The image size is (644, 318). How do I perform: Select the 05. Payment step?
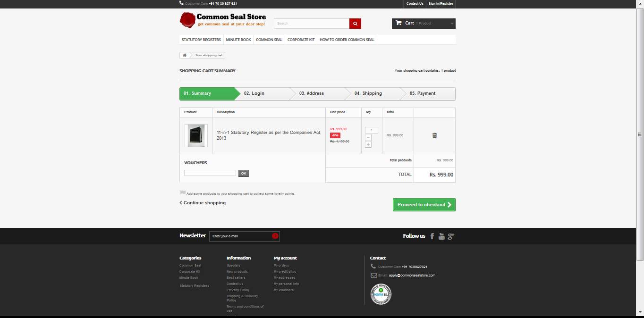tap(430, 93)
